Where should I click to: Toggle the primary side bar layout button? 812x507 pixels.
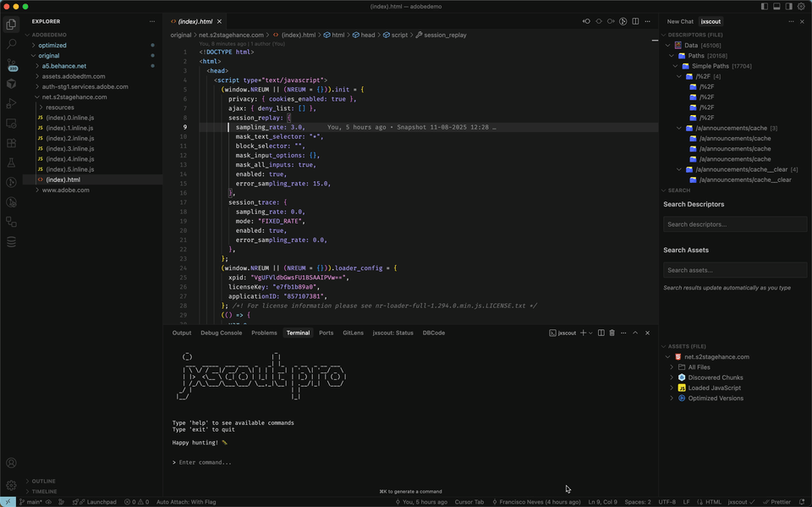765,6
